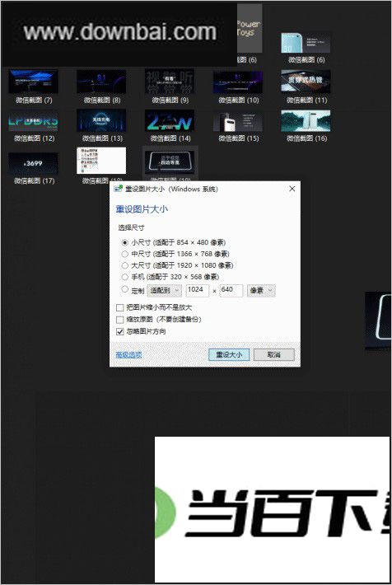Click the Image Resizer icon in dialog title
The width and height of the screenshot is (392, 585).
[119, 189]
